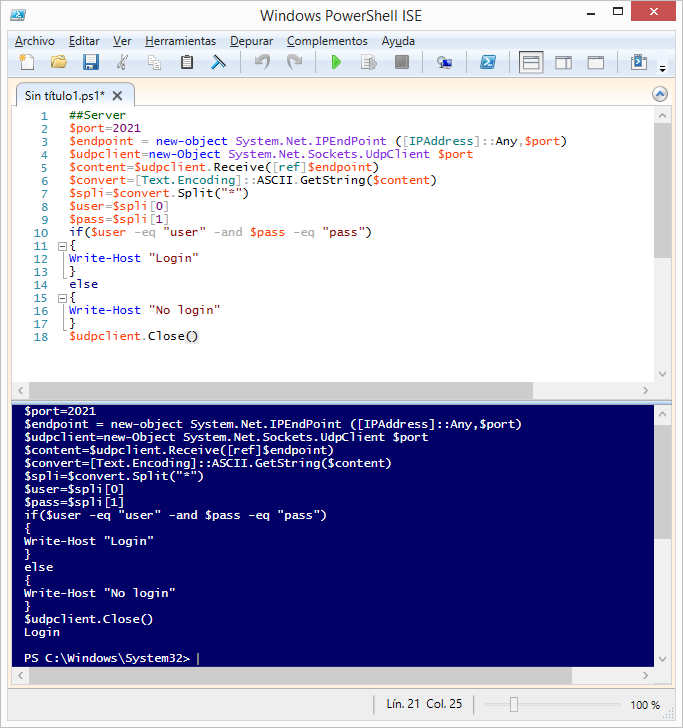683x728 pixels.
Task: Close the Sin título1.ps1 tab
Action: (x=117, y=96)
